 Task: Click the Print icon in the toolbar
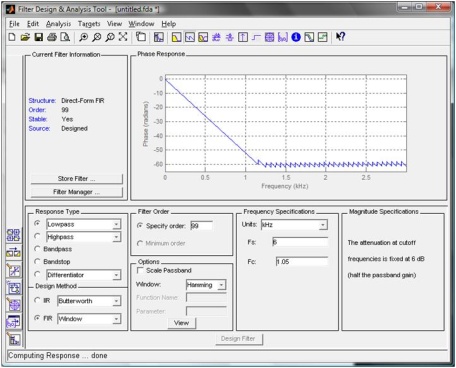point(52,37)
